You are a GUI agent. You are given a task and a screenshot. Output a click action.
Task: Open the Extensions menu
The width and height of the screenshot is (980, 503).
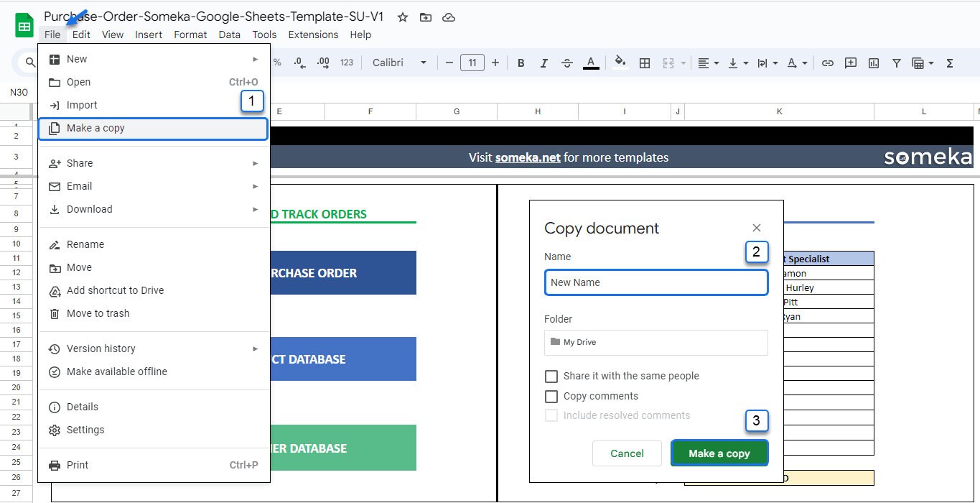[313, 34]
